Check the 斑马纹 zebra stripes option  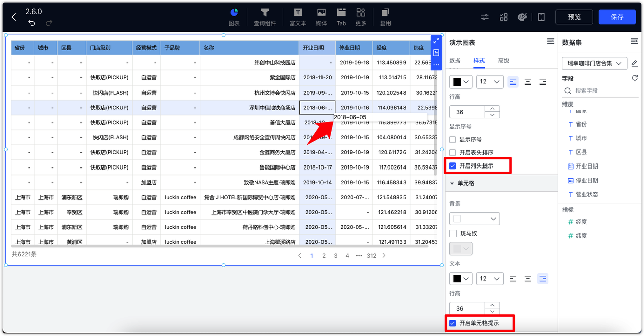[452, 232]
